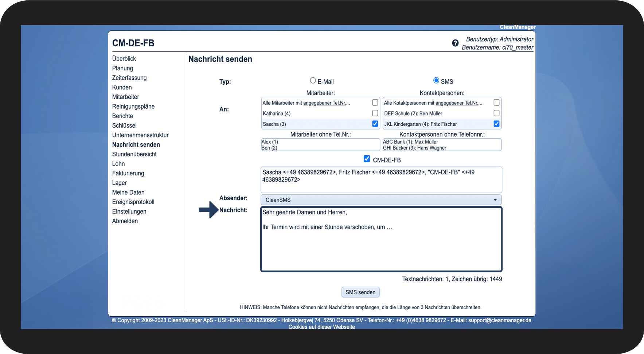Image resolution: width=644 pixels, height=354 pixels.
Task: Click the recipients list text field
Action: [x=381, y=180]
